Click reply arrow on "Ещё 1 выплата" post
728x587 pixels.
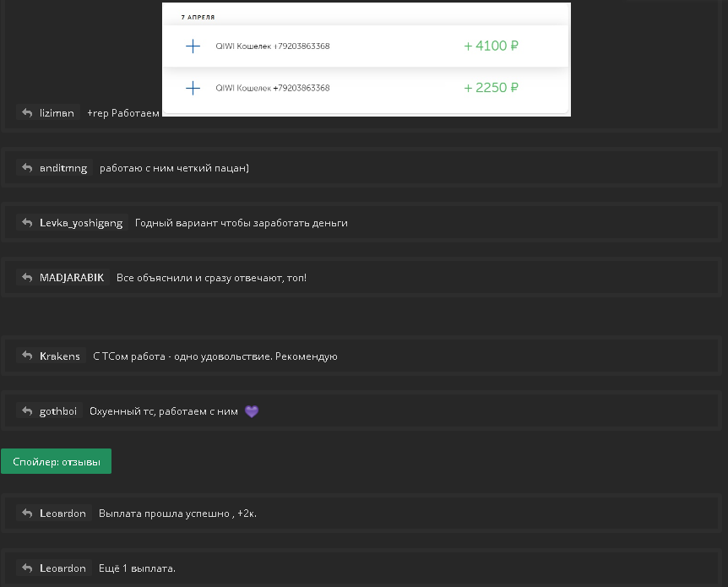(28, 568)
